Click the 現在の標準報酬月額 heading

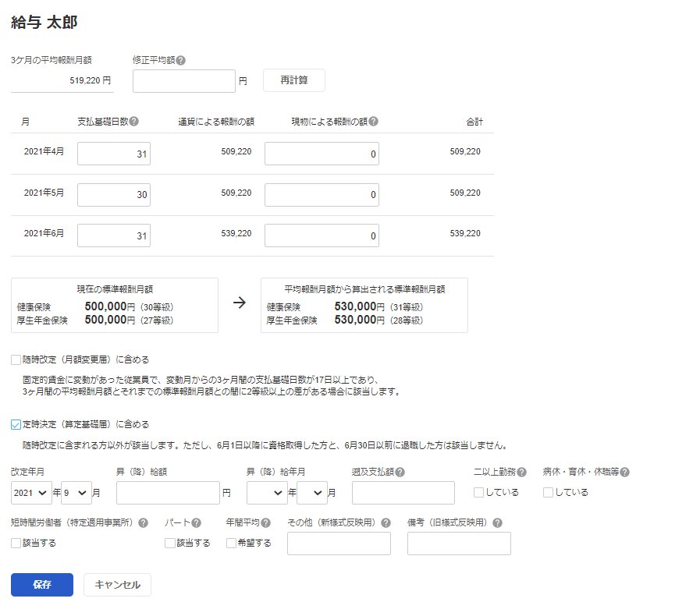pyautogui.click(x=115, y=289)
